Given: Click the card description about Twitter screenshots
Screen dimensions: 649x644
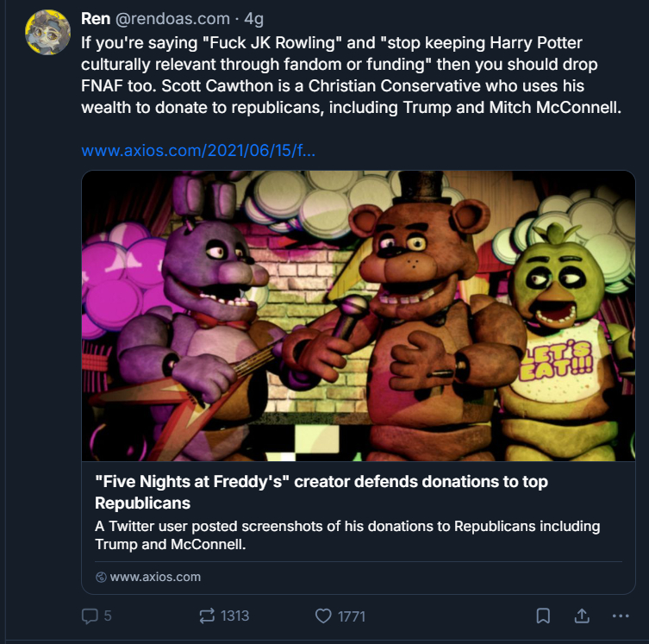Looking at the screenshot, I should (346, 535).
